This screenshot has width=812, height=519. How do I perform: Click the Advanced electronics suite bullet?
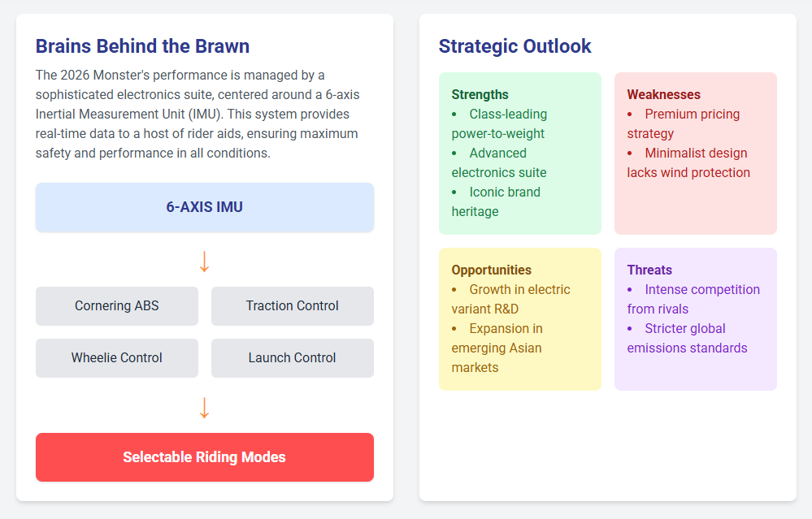(x=499, y=163)
